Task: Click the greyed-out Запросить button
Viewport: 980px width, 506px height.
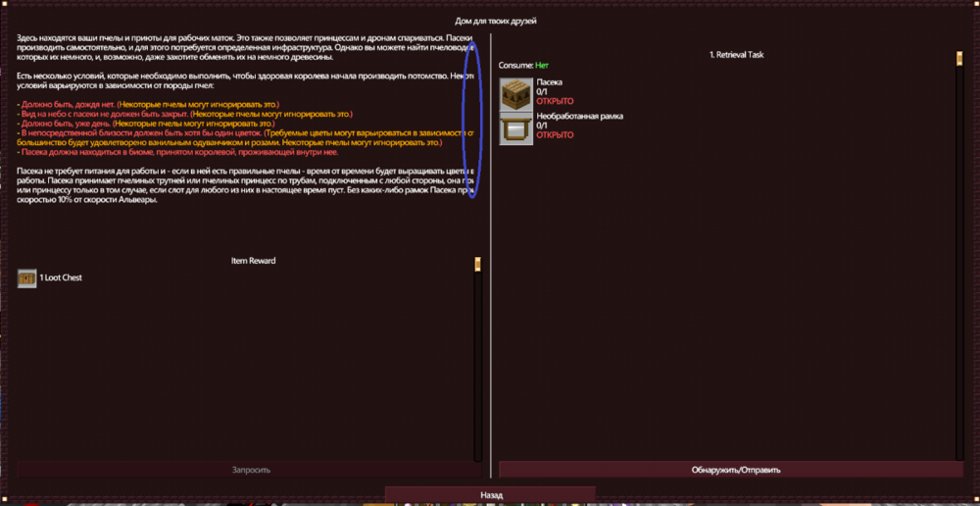Action: pyautogui.click(x=250, y=470)
